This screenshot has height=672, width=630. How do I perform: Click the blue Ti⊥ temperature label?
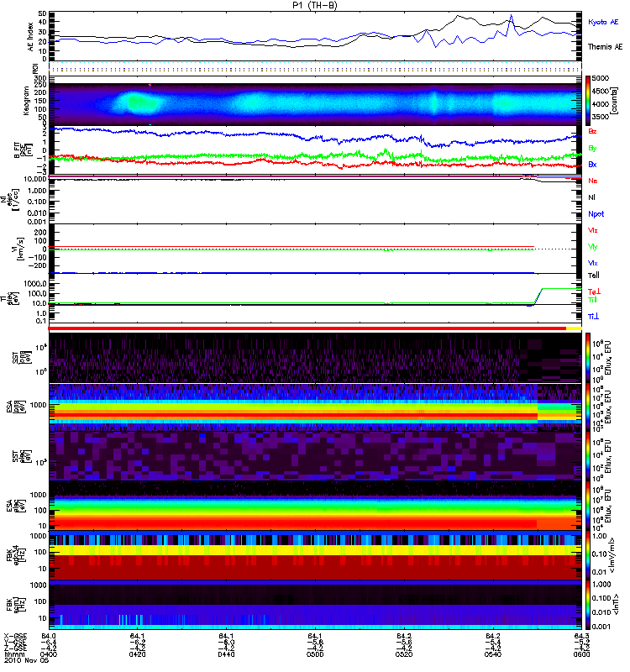click(x=593, y=317)
